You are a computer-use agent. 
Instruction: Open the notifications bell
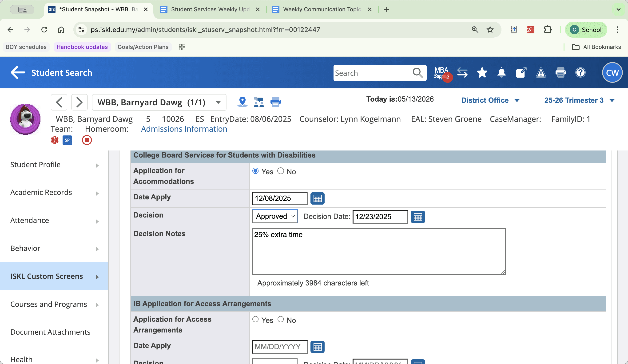tap(501, 73)
